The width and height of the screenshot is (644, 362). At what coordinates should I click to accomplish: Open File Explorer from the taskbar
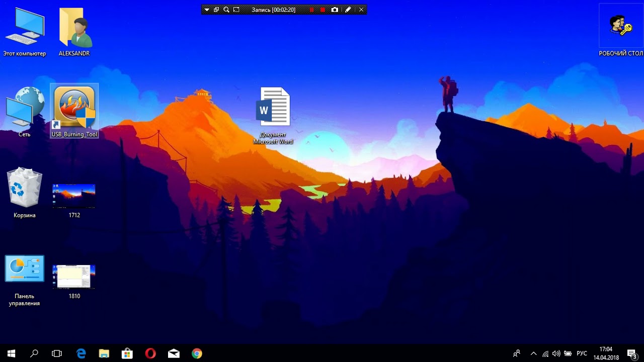104,353
